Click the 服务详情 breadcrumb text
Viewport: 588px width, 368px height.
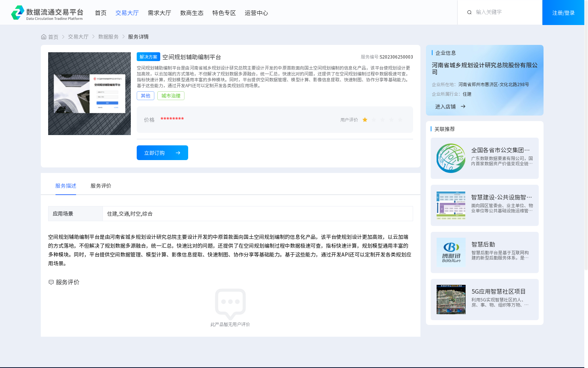(138, 37)
